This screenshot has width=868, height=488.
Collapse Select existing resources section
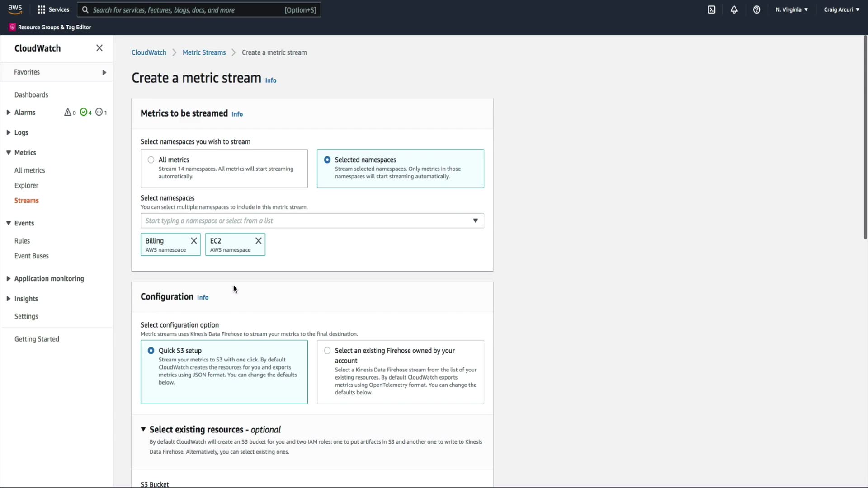tap(143, 429)
